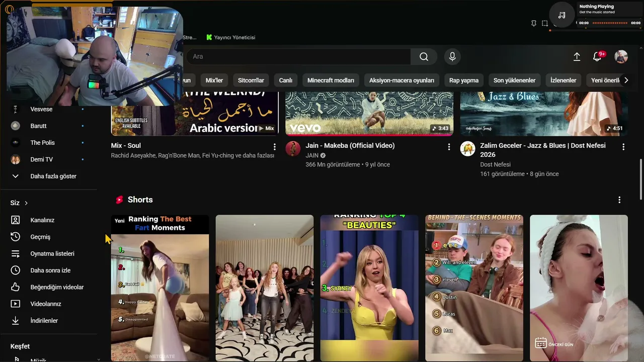The height and width of the screenshot is (362, 644).
Task: Click the red Shorts logo icon
Action: pos(119,200)
